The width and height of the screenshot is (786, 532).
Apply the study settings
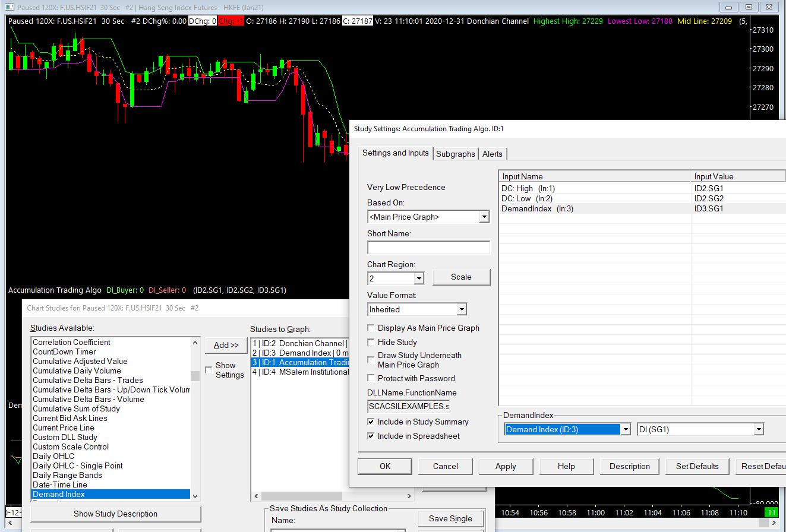click(506, 466)
